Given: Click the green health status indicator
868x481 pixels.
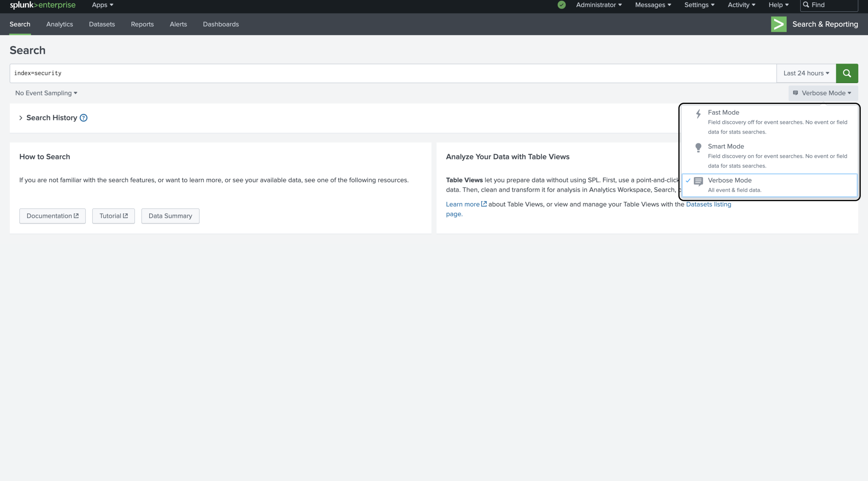Looking at the screenshot, I should (x=561, y=5).
